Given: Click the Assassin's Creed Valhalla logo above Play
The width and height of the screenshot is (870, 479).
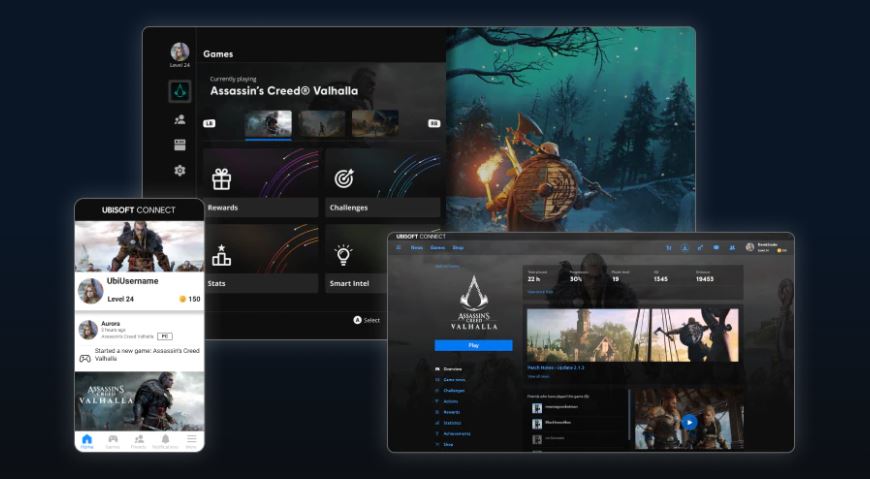Looking at the screenshot, I should (473, 303).
